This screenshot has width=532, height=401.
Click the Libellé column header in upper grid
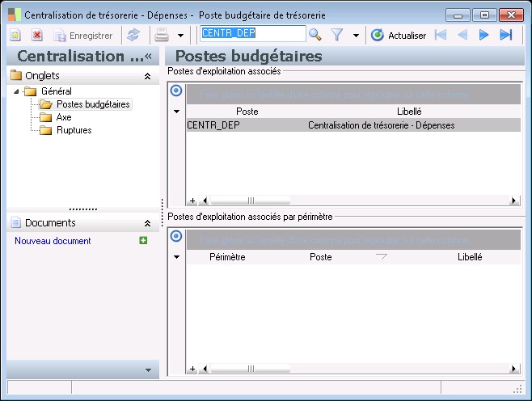click(x=409, y=112)
